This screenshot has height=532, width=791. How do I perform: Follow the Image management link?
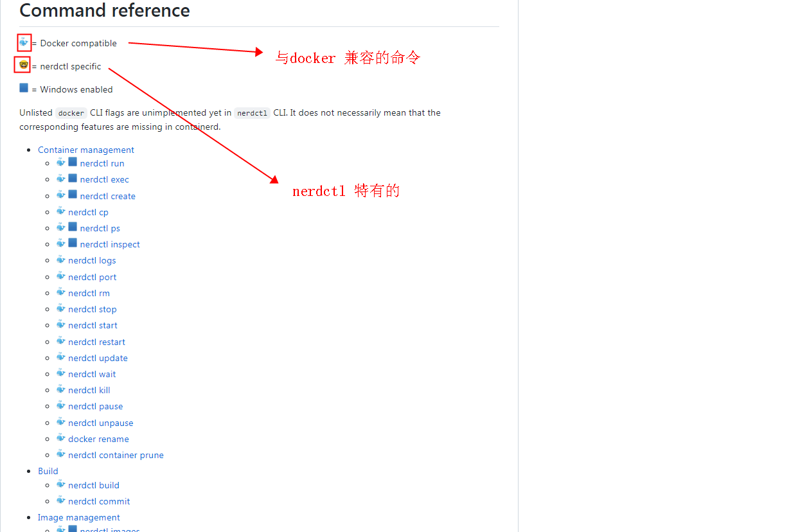(78, 517)
